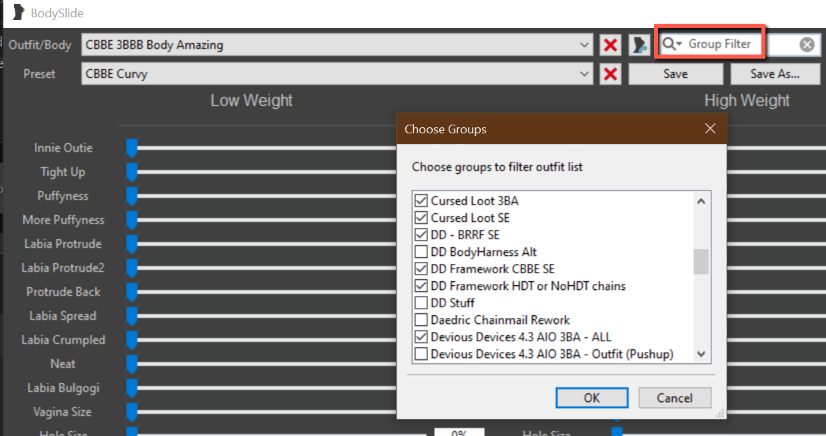The image size is (826, 436).
Task: Click 'Choose groups to filter outfit list' text
Action: (x=497, y=167)
